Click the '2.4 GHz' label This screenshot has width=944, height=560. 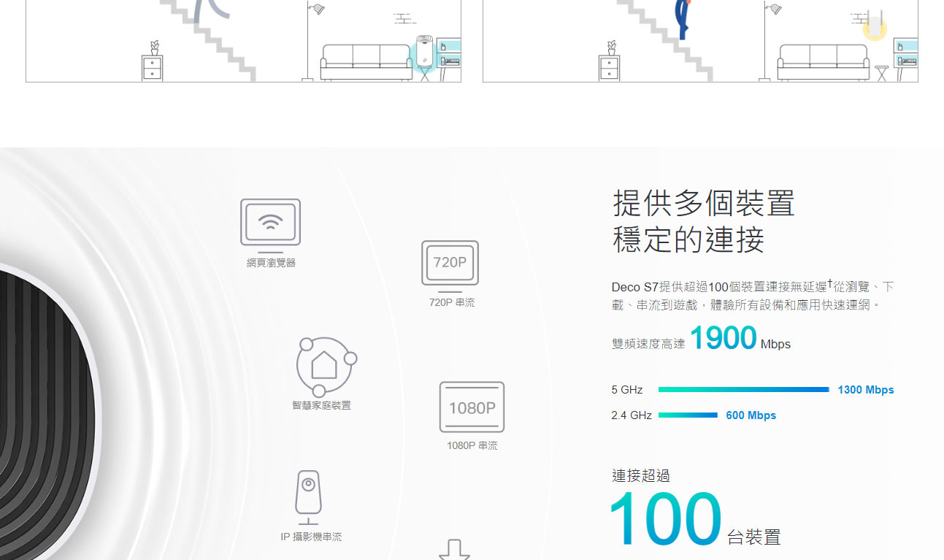pos(632,415)
